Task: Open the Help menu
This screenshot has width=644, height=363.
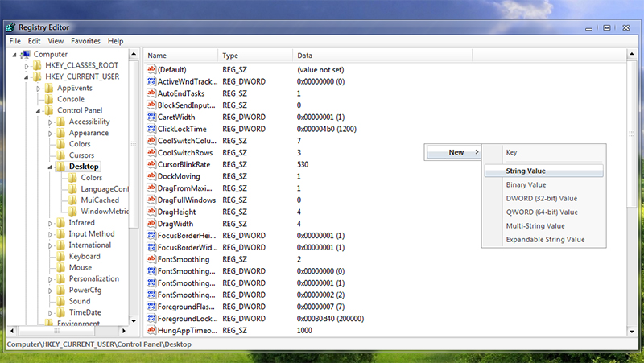Action: click(x=115, y=41)
